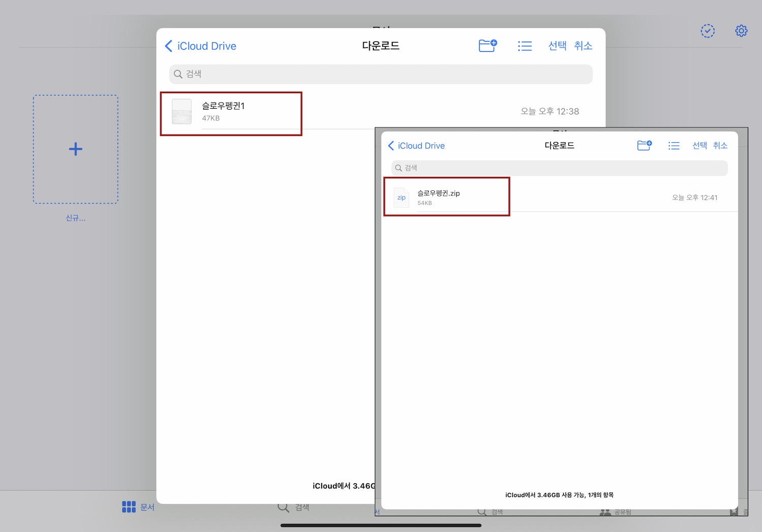Viewport: 762px width, 532px height.
Task: Switch list view in large download dialog
Action: tap(525, 46)
